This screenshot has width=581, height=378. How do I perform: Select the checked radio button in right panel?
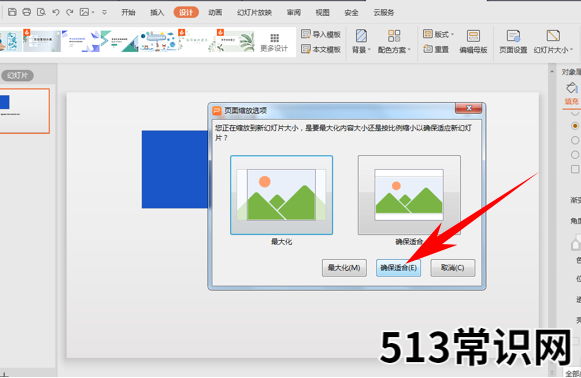click(575, 126)
